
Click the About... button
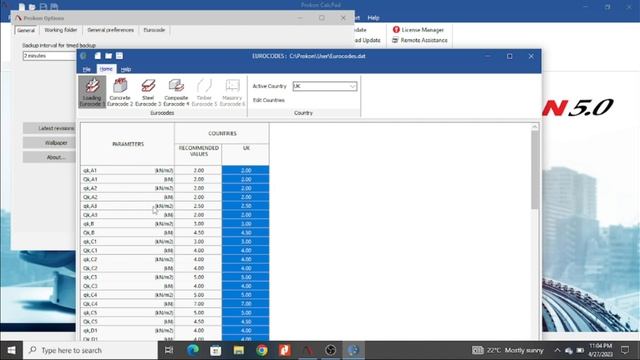[49, 157]
